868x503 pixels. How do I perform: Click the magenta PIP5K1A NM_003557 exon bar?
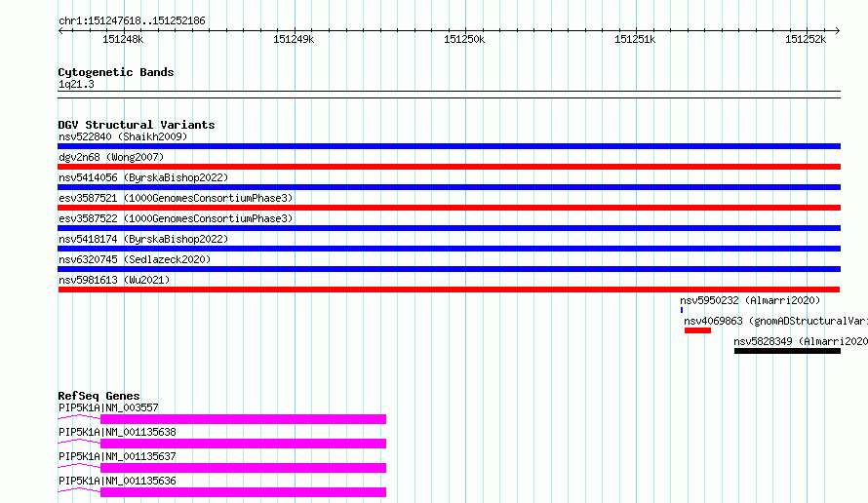point(243,419)
